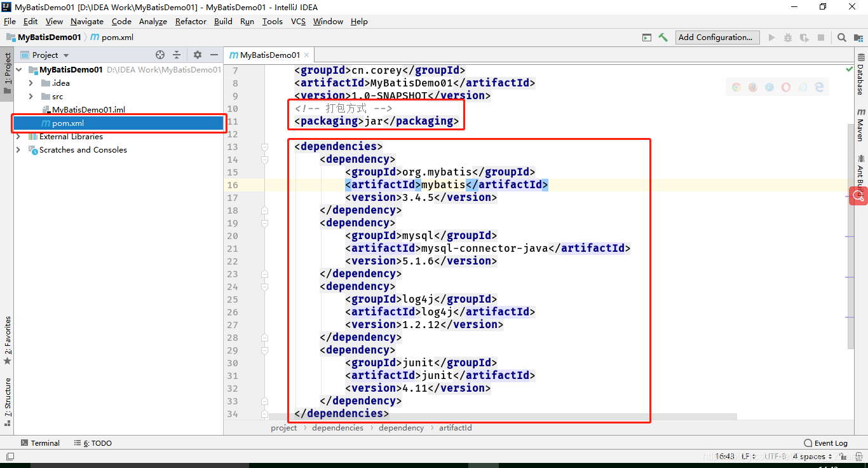
Task: Click green inspection checkmark in editor corner
Action: (850, 69)
